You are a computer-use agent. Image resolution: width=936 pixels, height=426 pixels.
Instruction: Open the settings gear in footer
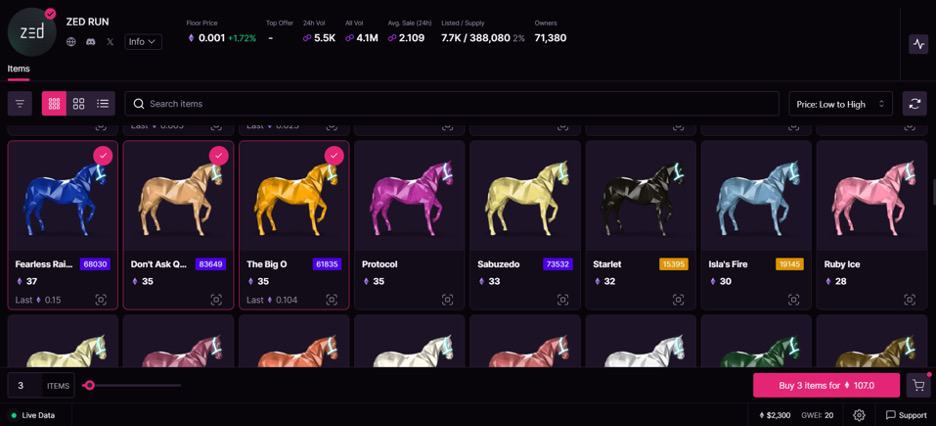coord(859,415)
